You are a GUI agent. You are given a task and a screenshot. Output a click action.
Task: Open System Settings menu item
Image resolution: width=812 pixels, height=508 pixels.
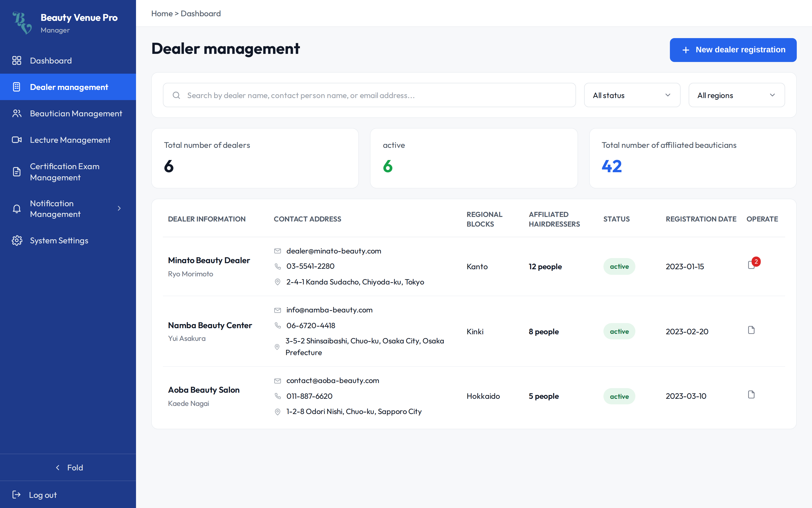[68, 241]
